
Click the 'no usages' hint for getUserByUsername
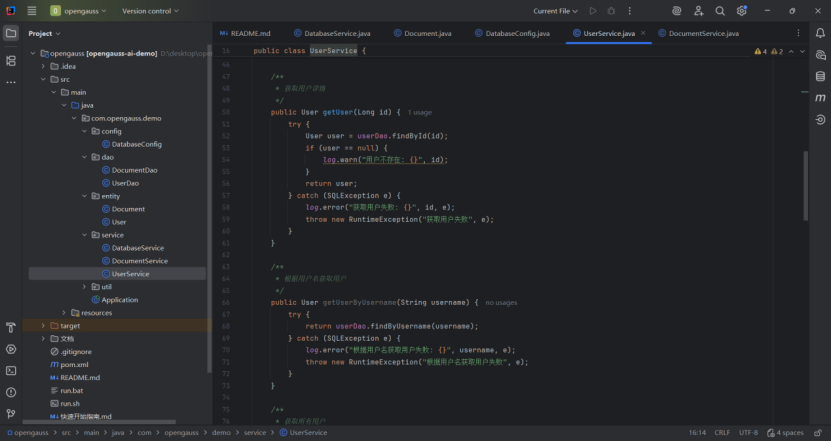[501, 303]
